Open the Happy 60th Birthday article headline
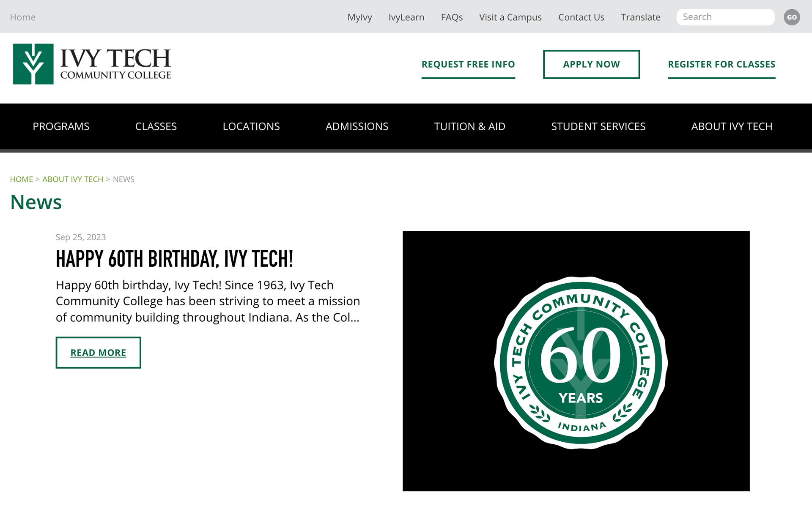The image size is (812, 531). (174, 259)
